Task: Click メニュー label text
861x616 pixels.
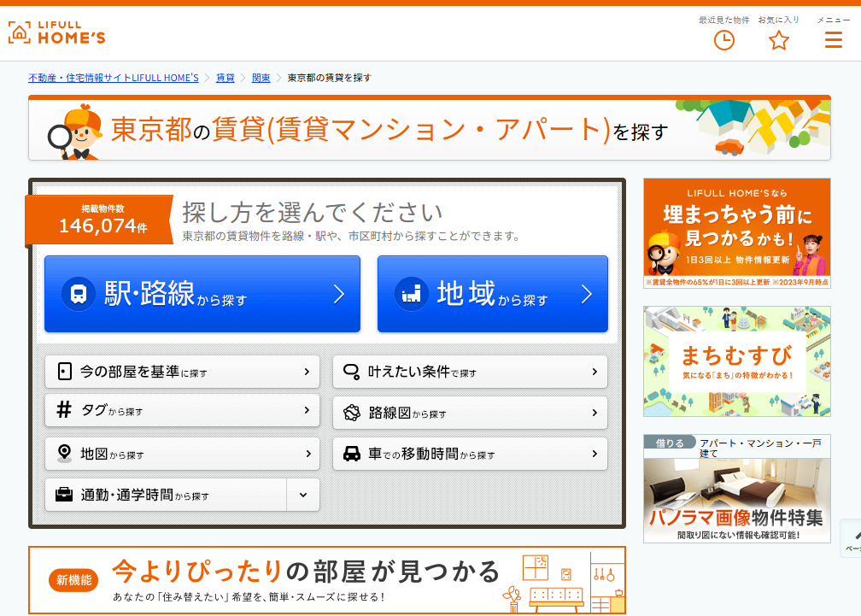Action: [833, 21]
